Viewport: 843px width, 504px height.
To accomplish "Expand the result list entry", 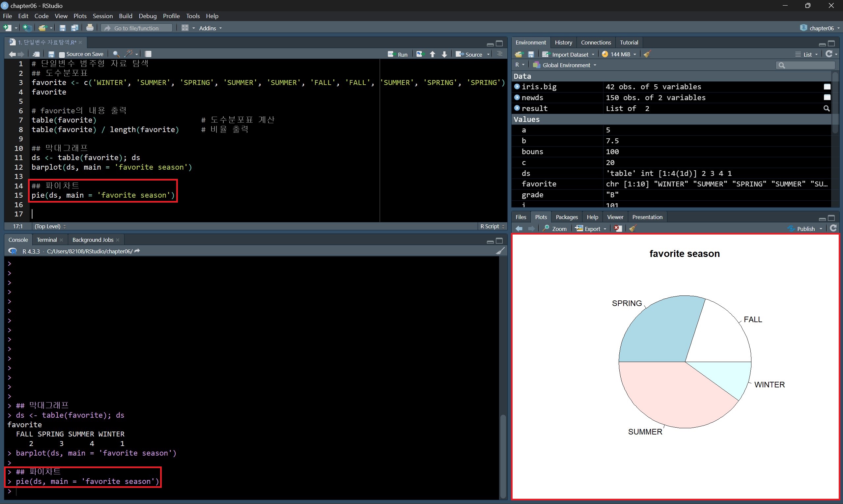I will (x=517, y=108).
